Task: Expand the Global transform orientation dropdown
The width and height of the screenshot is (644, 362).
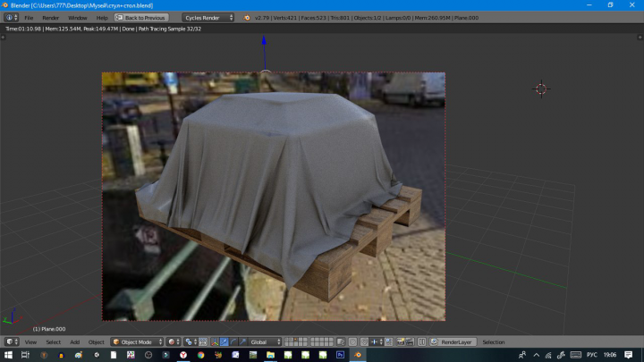Action: click(265, 341)
